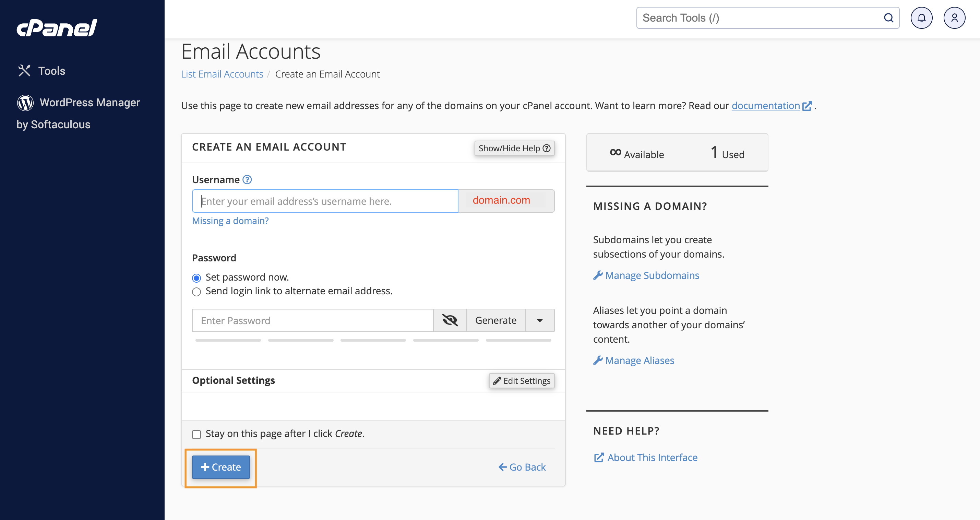
Task: Click the Tools wrench icon in sidebar
Action: coord(24,71)
